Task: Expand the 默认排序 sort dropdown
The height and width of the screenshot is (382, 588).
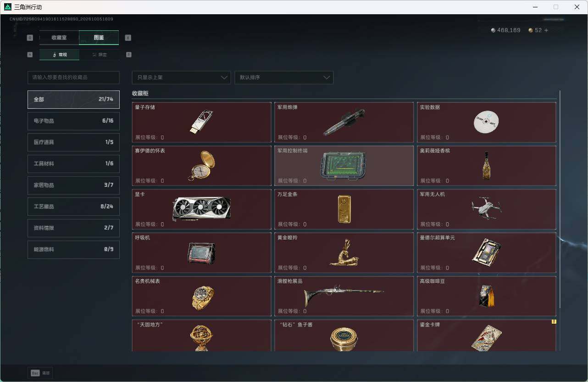Action: (284, 78)
